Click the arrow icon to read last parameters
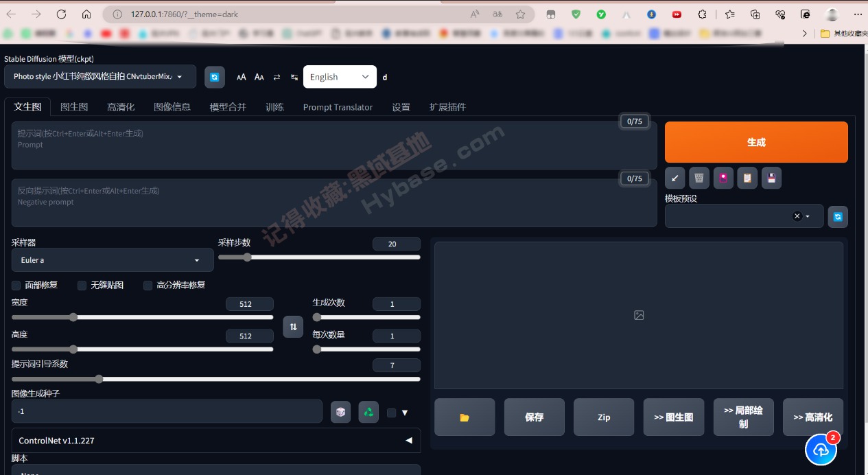 click(675, 178)
